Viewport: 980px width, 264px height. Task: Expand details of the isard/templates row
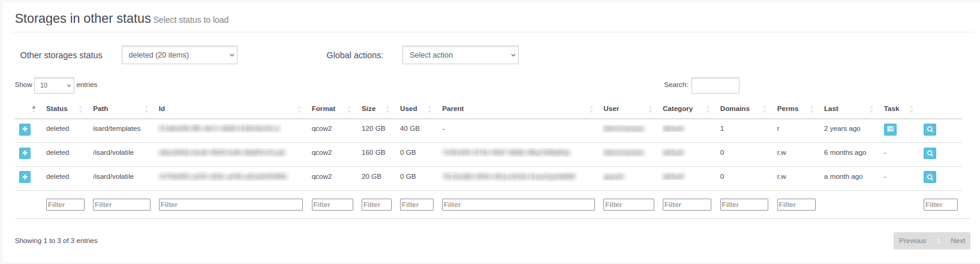(x=25, y=129)
